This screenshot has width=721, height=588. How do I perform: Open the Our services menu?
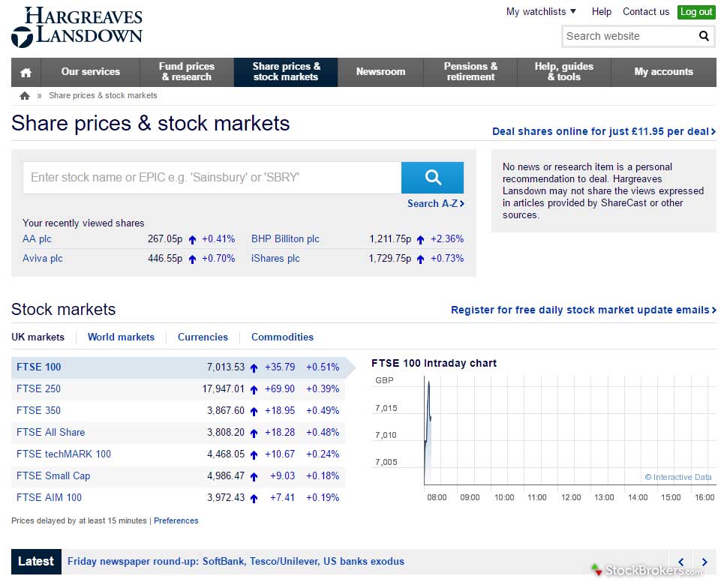(x=91, y=72)
